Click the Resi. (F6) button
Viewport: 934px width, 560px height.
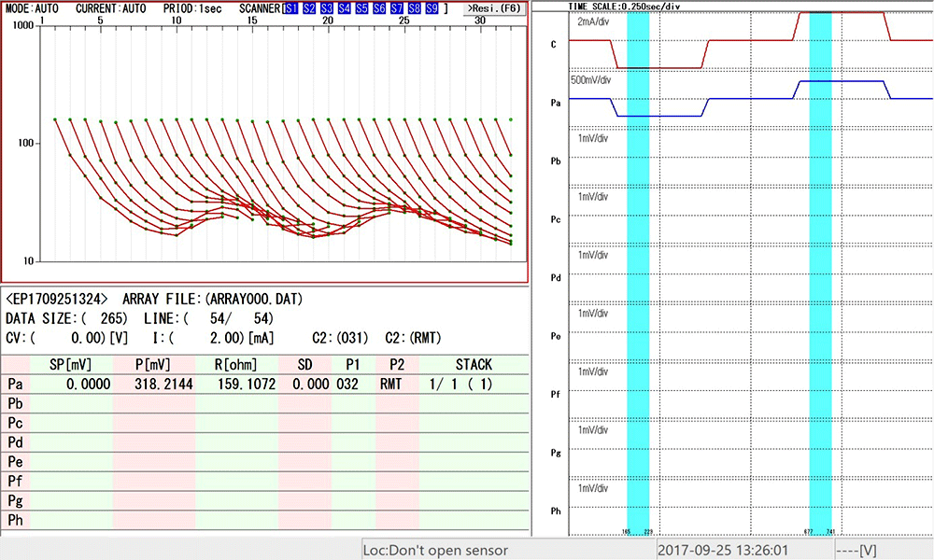495,8
